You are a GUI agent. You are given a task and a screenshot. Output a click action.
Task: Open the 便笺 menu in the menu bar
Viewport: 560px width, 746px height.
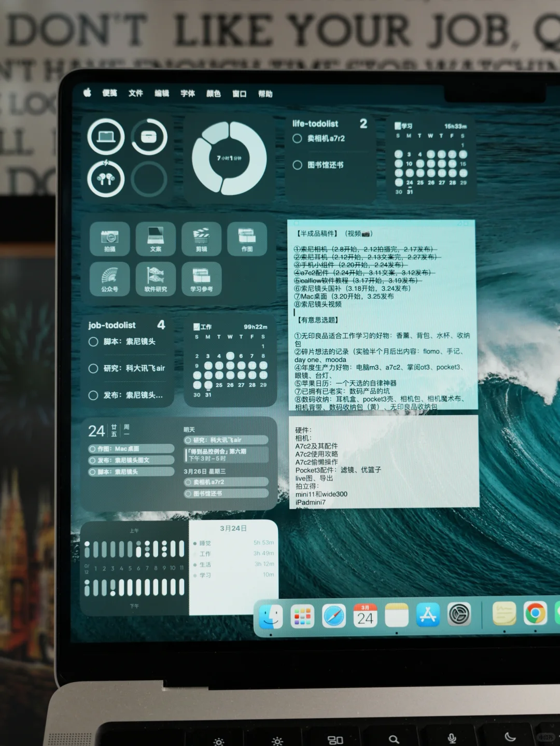coord(110,94)
